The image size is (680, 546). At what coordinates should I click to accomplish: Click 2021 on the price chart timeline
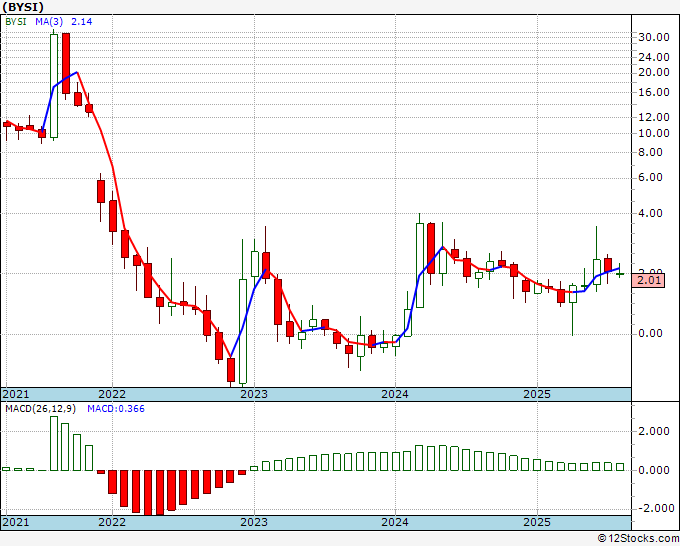tap(16, 394)
